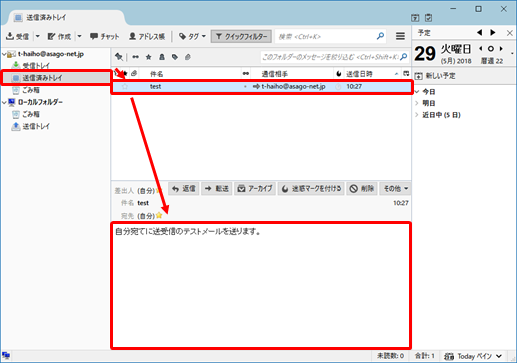Collapse the 今日 agenda section
The height and width of the screenshot is (363, 517).
(417, 92)
